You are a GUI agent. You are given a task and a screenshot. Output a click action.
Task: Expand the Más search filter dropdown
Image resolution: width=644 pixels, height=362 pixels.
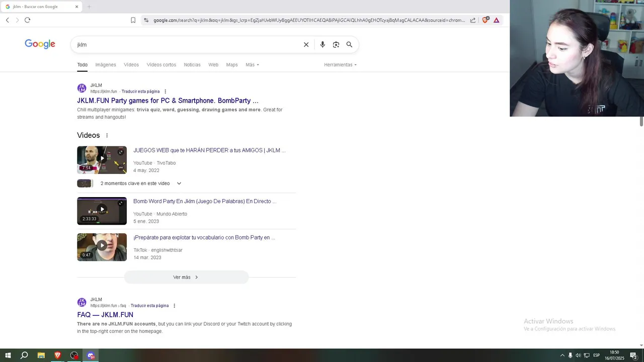[x=252, y=65]
